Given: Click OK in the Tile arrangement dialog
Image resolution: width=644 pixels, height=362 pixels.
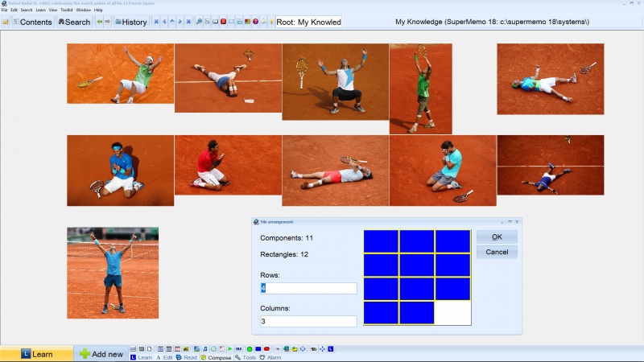Looking at the screenshot, I should 497,237.
